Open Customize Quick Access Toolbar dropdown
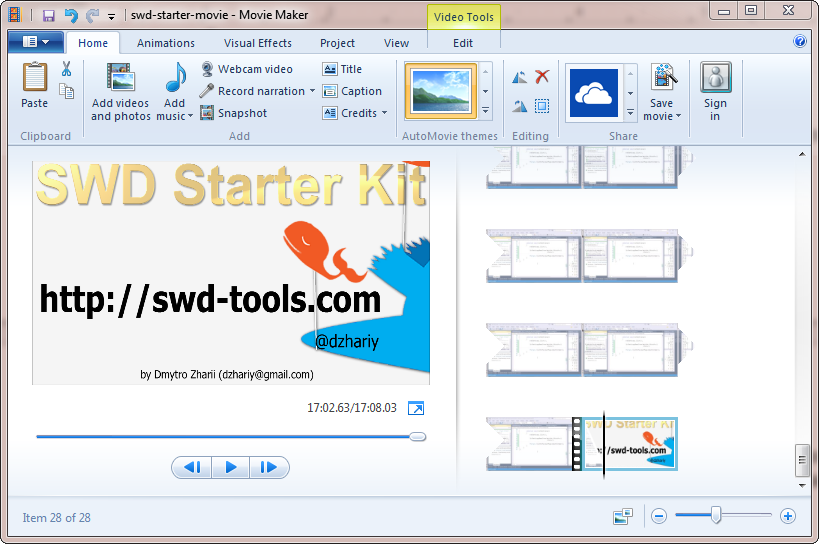The height and width of the screenshot is (544, 819). tap(111, 17)
